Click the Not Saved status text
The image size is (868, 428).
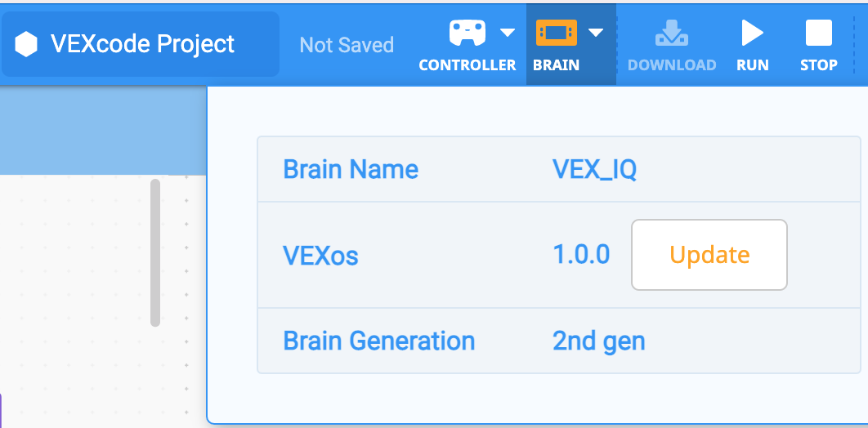347,45
